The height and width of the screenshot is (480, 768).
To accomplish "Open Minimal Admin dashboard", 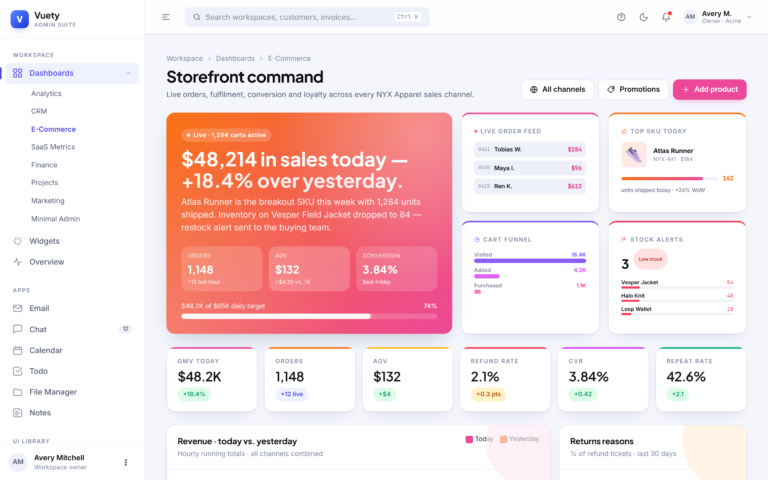I will click(x=55, y=219).
